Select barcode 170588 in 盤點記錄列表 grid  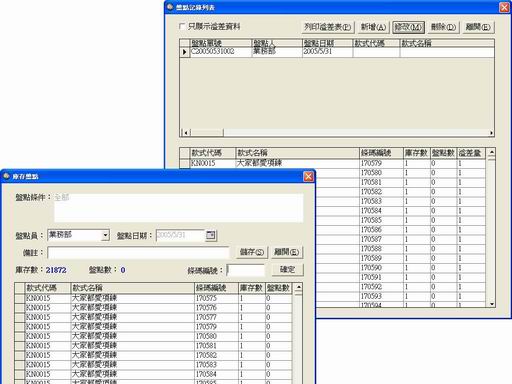click(x=381, y=249)
